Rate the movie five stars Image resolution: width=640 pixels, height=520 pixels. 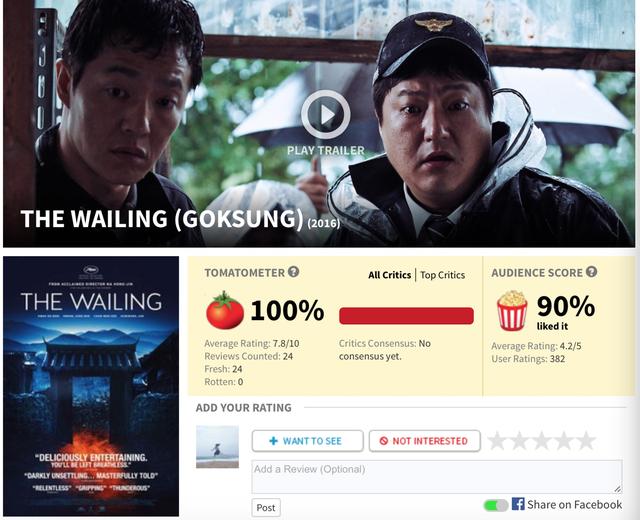(x=586, y=441)
